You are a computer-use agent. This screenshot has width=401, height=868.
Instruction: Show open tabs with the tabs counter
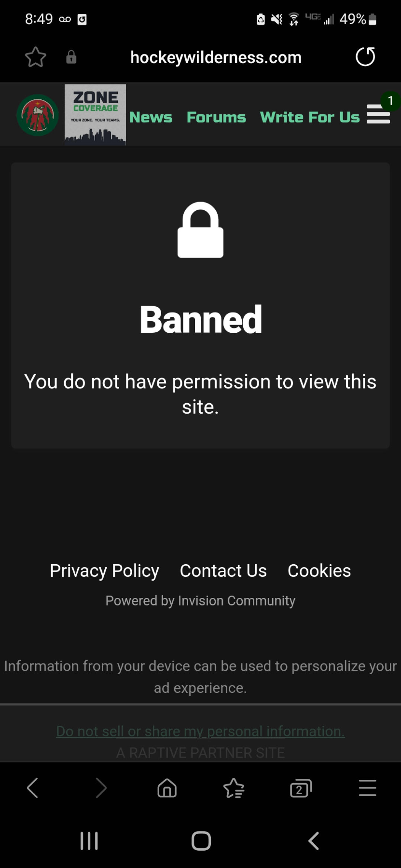(x=301, y=788)
